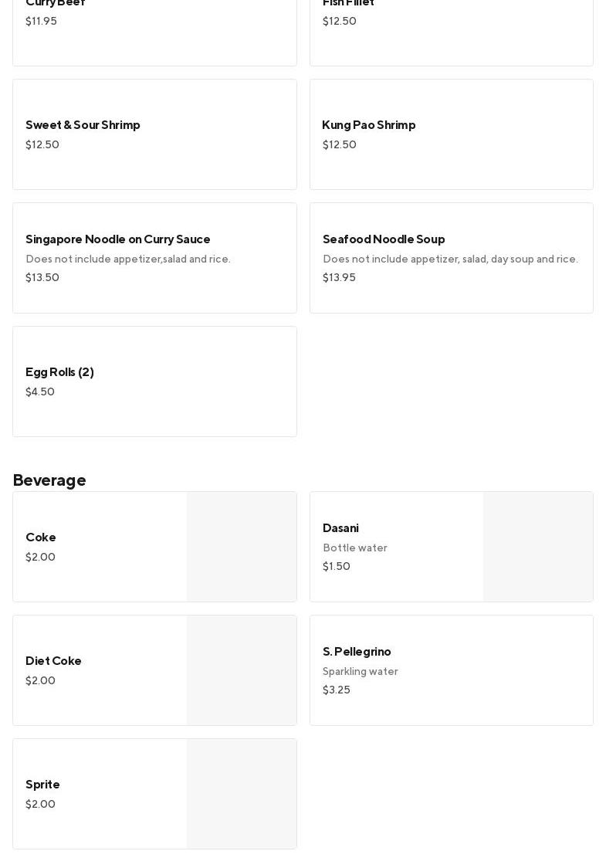Select the Dasani bottle water title
The width and height of the screenshot is (606, 868).
pos(340,528)
